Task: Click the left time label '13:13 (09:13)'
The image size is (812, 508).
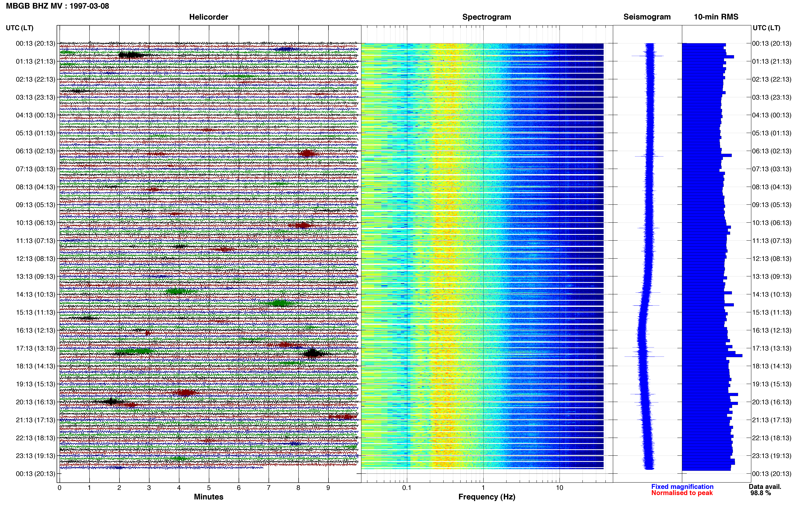Action: [36, 277]
